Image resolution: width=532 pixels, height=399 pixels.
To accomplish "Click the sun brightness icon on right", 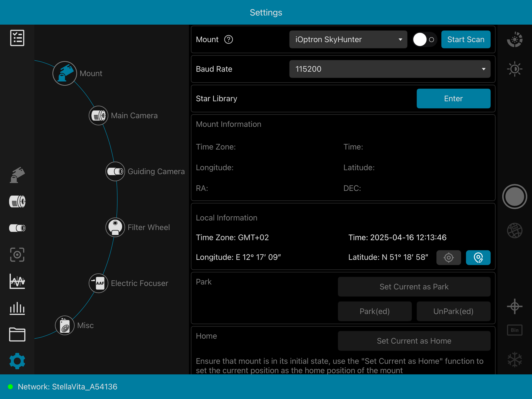I will click(515, 69).
